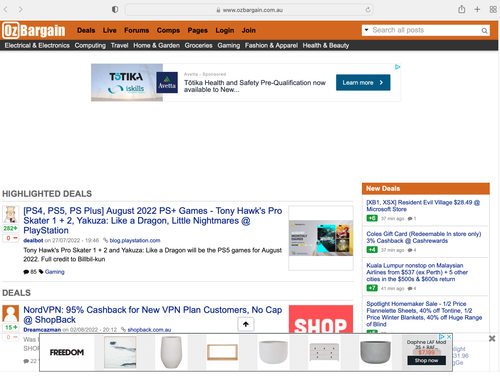The width and height of the screenshot is (500, 379).
Task: Open dealbot user profile
Action: pos(33,240)
